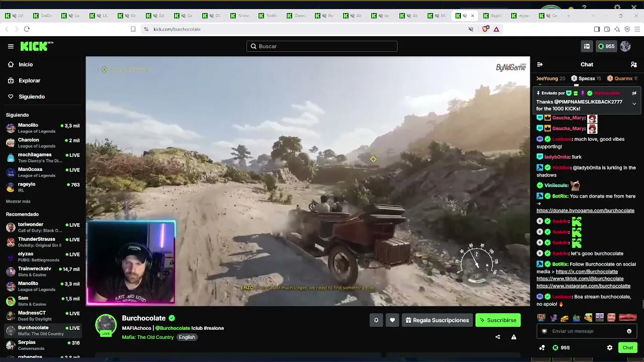Toggle the notification bell for Burchocolate

[376, 320]
